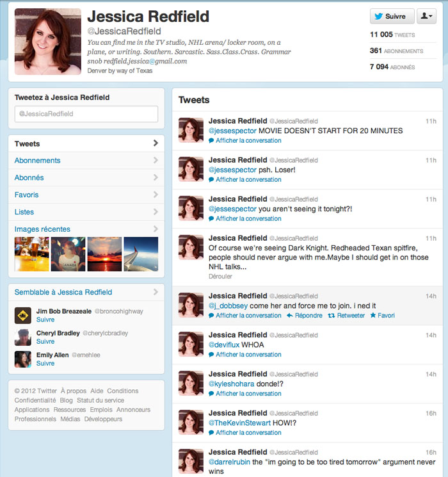
Task: Click the chevron on the Abonnements row
Action: tap(156, 160)
